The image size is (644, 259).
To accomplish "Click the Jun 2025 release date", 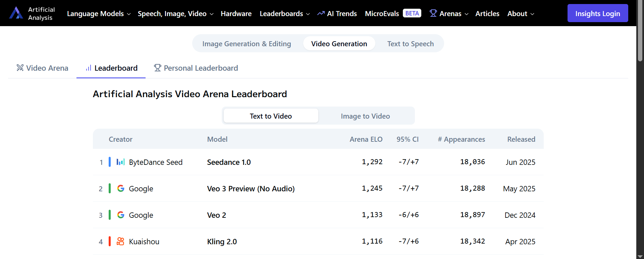I will [x=521, y=162].
